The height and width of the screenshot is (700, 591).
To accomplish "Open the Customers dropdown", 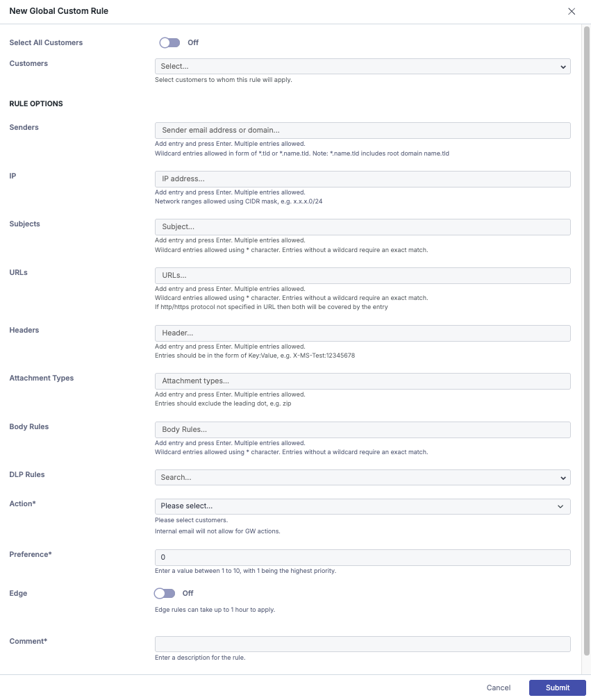I will (x=361, y=67).
